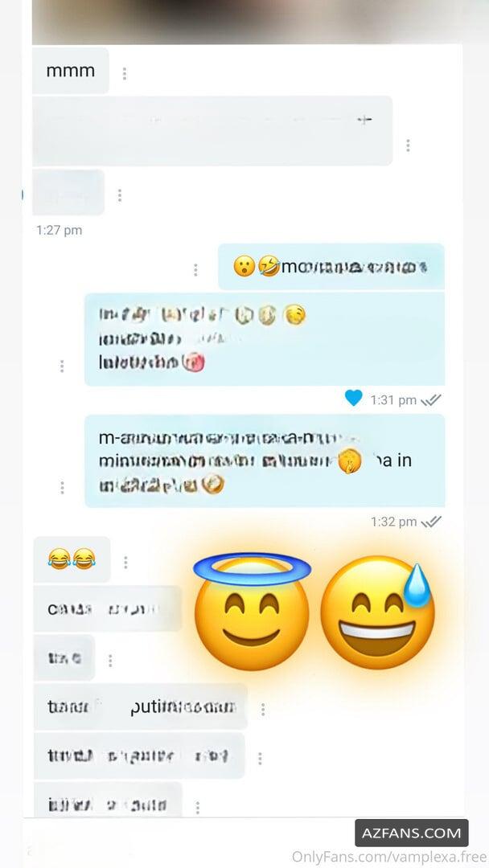Tap the read-receipt checkmarks next to 1:32 pm
Image resolution: width=489 pixels, height=868 pixels.
[431, 522]
